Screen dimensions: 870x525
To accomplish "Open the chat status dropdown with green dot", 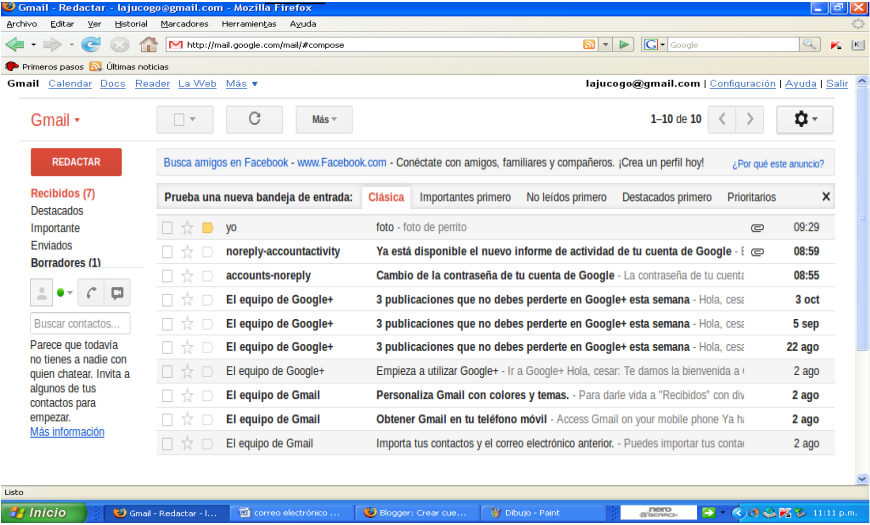I will coord(65,293).
